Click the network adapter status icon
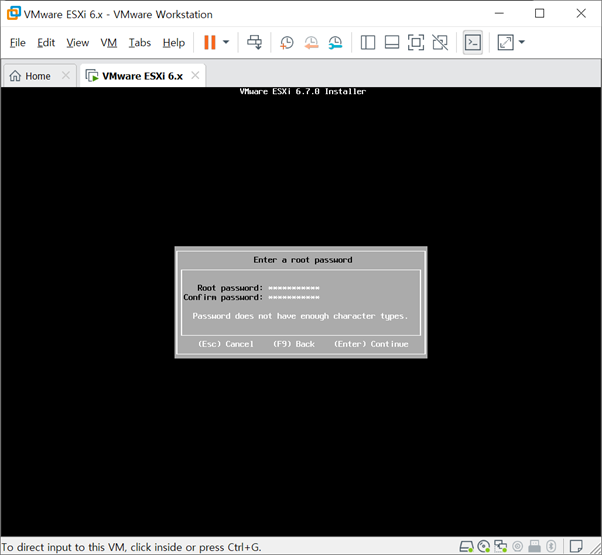This screenshot has height=555, width=602. point(501,546)
